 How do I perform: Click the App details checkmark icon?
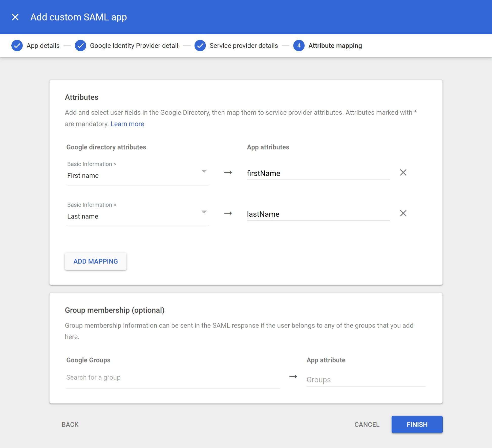(17, 46)
